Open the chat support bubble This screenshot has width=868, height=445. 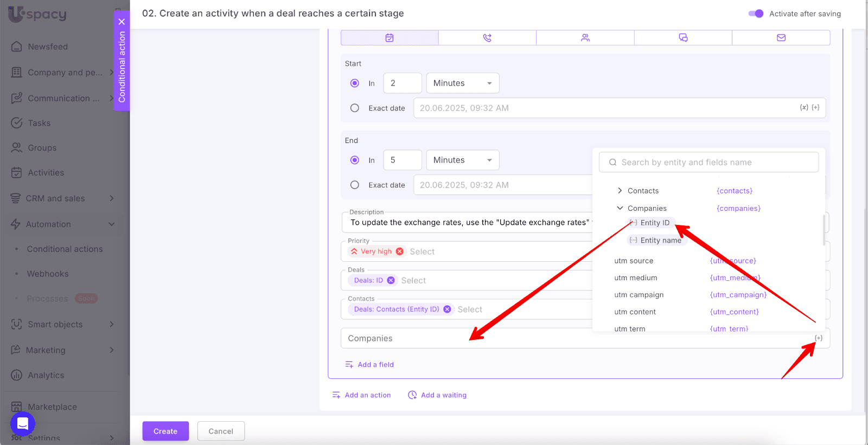(x=23, y=423)
